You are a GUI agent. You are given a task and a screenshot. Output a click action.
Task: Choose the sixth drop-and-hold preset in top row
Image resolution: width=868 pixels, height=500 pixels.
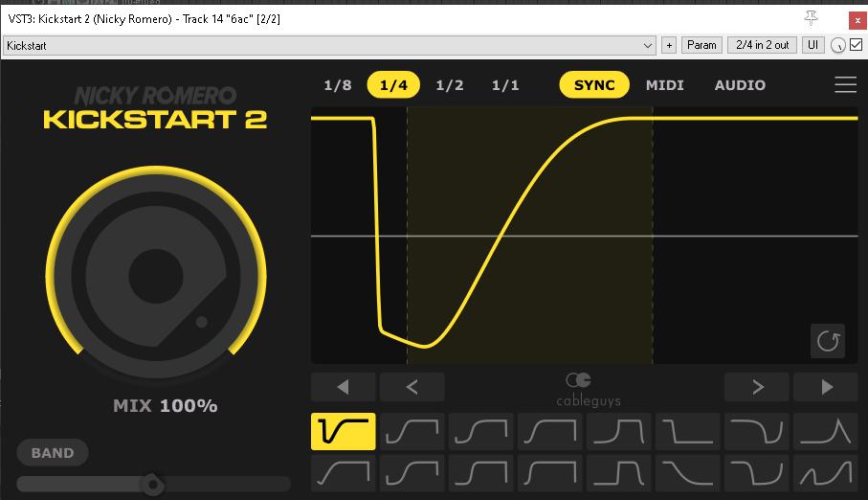687,431
